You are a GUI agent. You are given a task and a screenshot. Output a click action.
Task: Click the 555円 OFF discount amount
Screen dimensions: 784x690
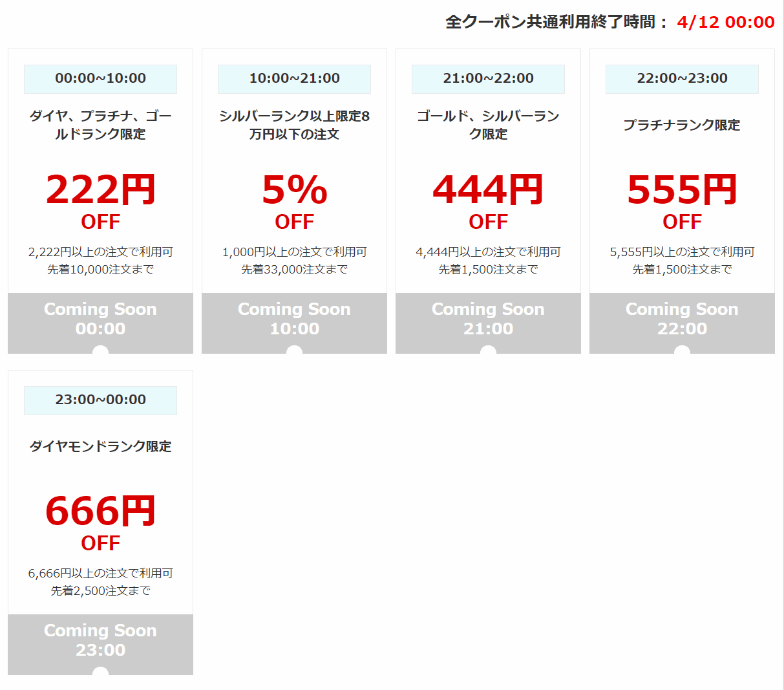tap(682, 202)
